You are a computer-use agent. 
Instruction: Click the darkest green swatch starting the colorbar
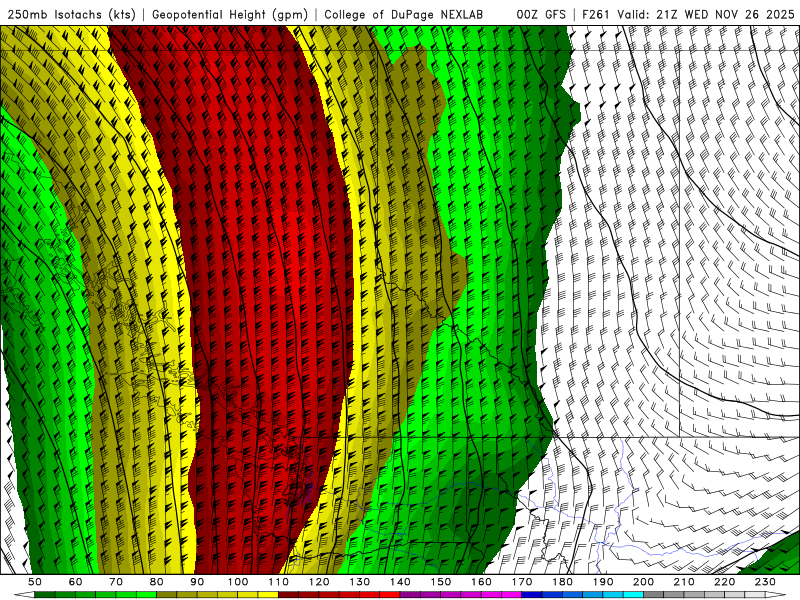(45, 595)
